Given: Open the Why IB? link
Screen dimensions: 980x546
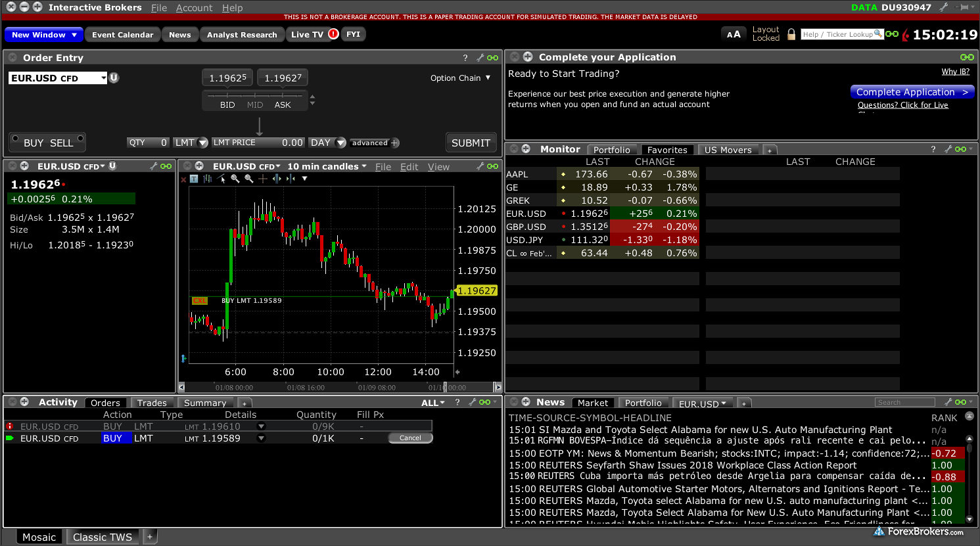Looking at the screenshot, I should 955,72.
